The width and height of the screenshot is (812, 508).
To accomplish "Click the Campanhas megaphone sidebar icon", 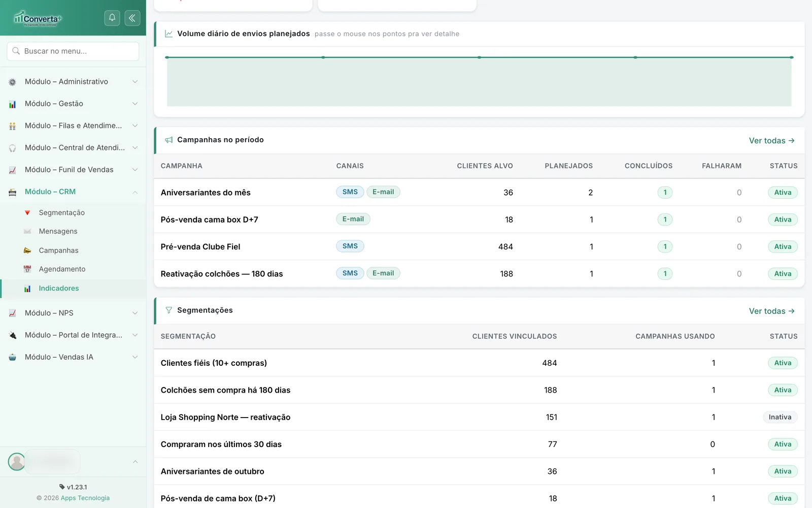I will [x=27, y=250].
